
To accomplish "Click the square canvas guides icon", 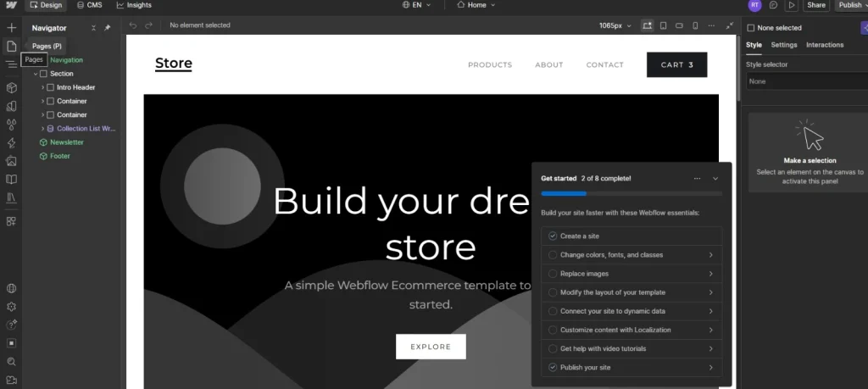I will pos(11,343).
